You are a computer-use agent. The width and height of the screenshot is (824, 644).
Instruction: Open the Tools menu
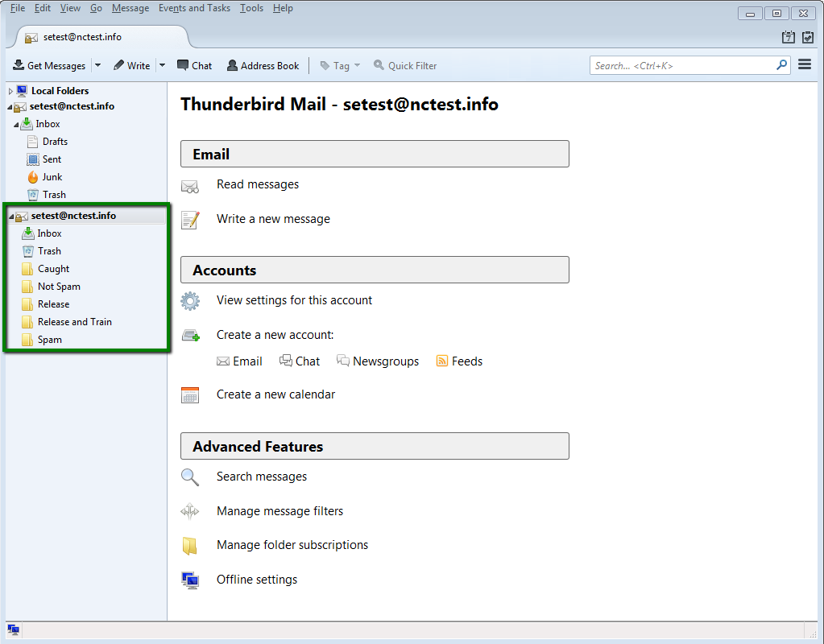coord(252,8)
